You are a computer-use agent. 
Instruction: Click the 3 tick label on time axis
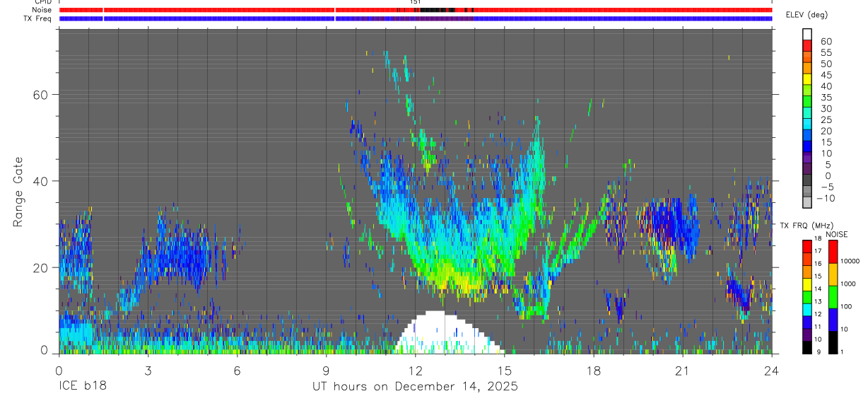[x=148, y=371]
